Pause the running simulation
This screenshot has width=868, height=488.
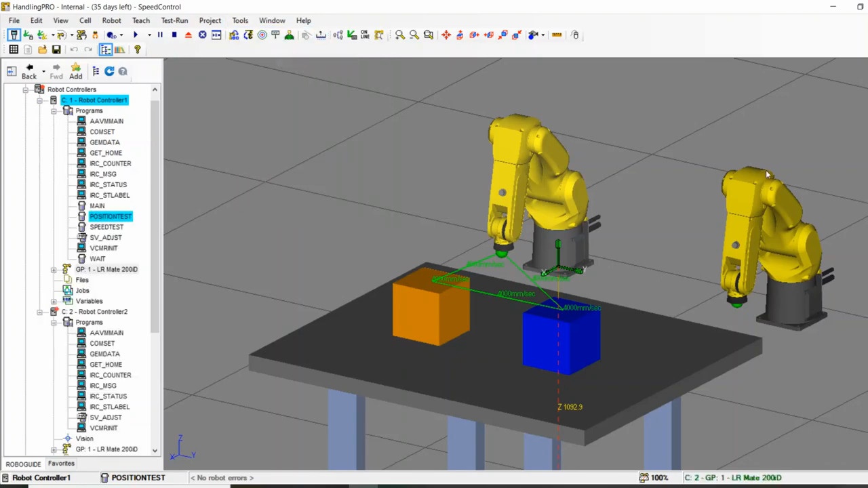click(160, 35)
